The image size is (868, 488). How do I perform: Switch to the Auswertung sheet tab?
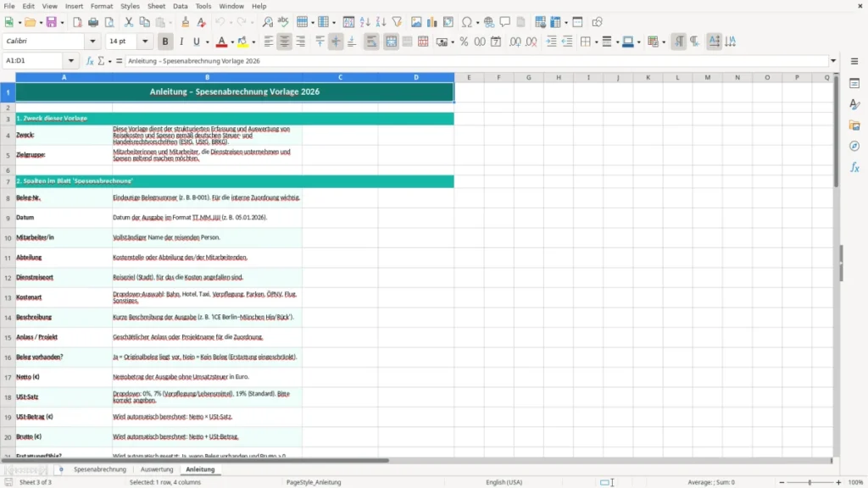coord(157,469)
